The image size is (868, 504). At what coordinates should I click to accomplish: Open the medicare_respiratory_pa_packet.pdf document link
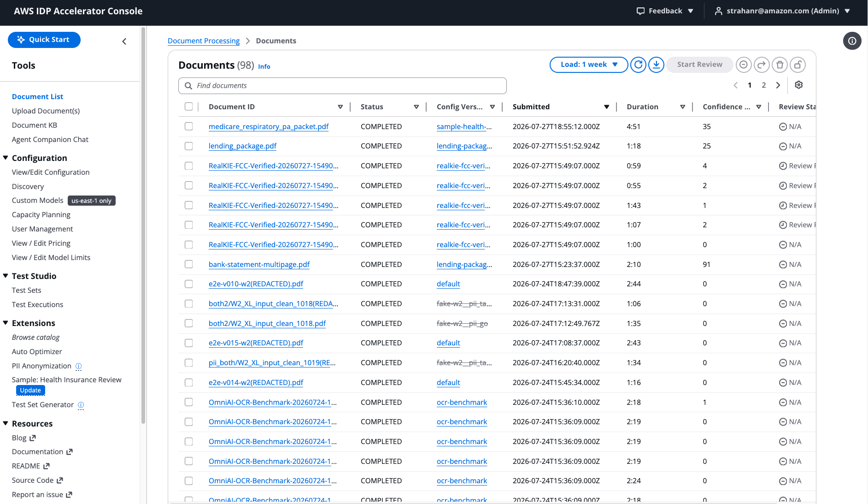click(269, 127)
